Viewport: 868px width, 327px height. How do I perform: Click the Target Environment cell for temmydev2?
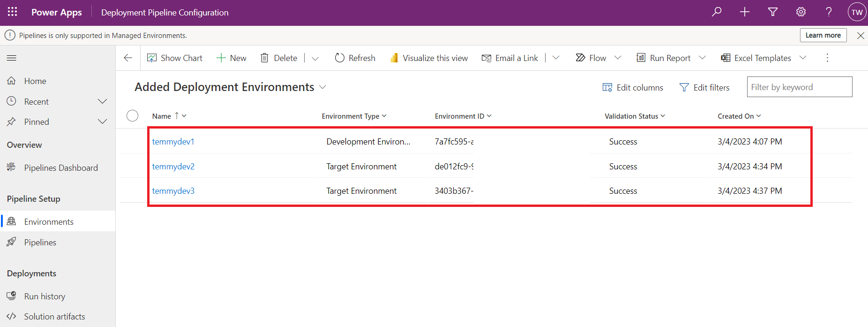[361, 167]
